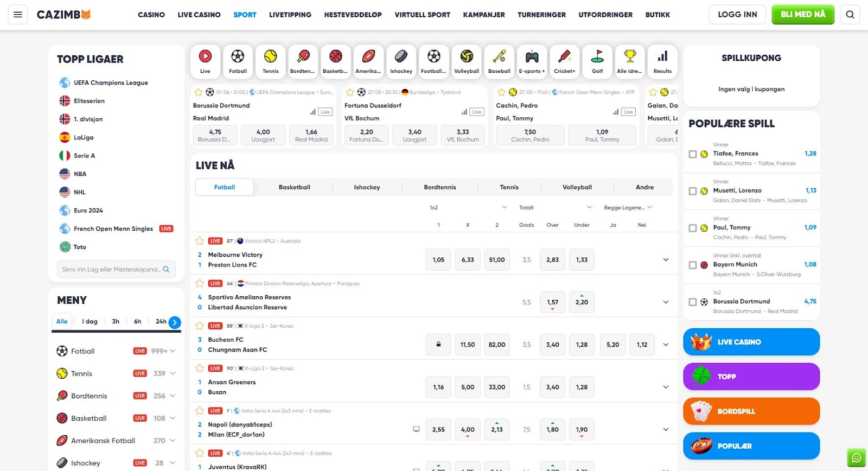Select the Borussia Dortmund popular bet checkbox
868x471 pixels.
coord(693,302)
